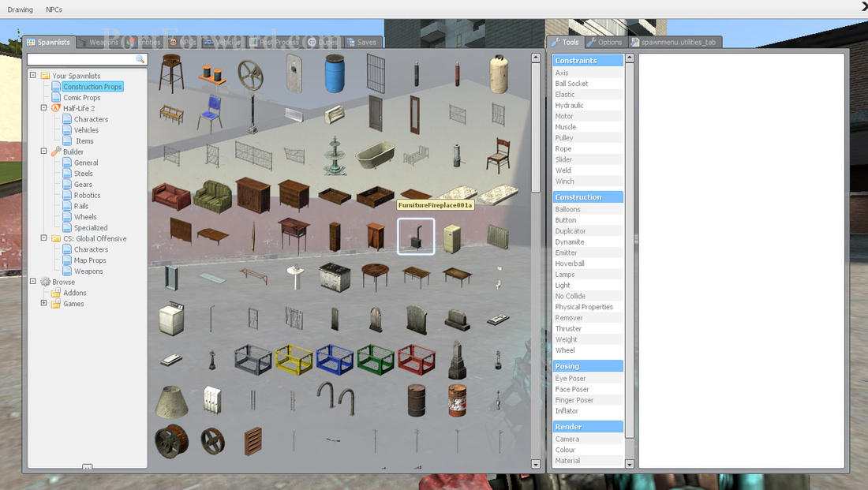Image resolution: width=868 pixels, height=490 pixels.
Task: Select the Remover tool
Action: [x=588, y=318]
